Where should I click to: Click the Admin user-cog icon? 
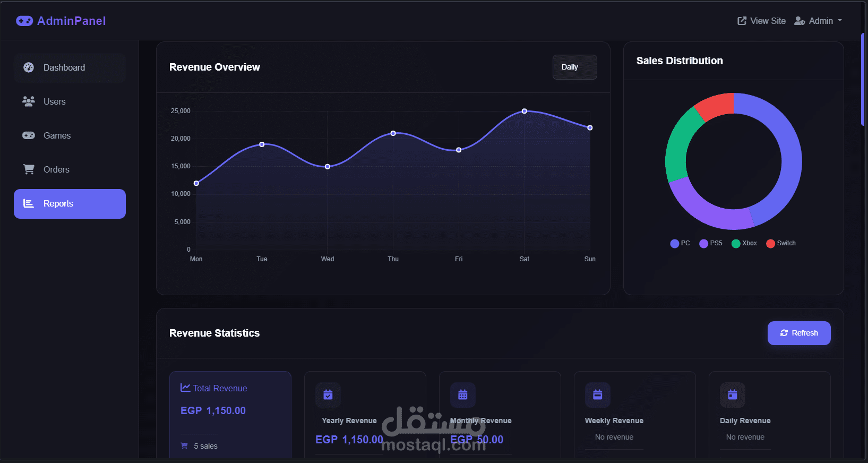click(800, 21)
